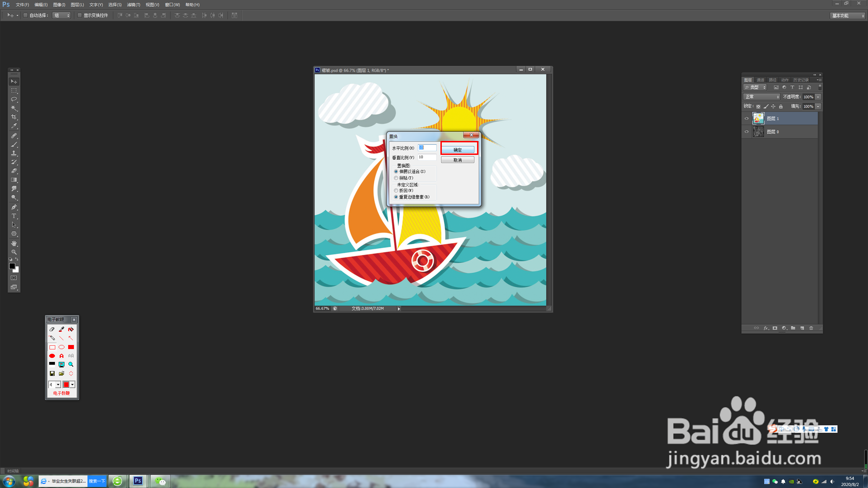The height and width of the screenshot is (488, 868).
Task: Click the add layer style fx icon
Action: point(766,328)
